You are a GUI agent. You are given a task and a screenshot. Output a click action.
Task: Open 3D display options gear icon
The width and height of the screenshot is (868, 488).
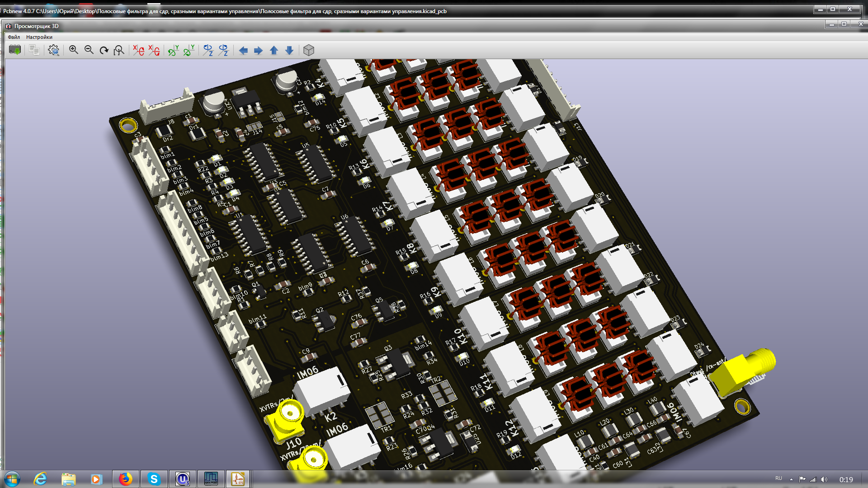54,50
